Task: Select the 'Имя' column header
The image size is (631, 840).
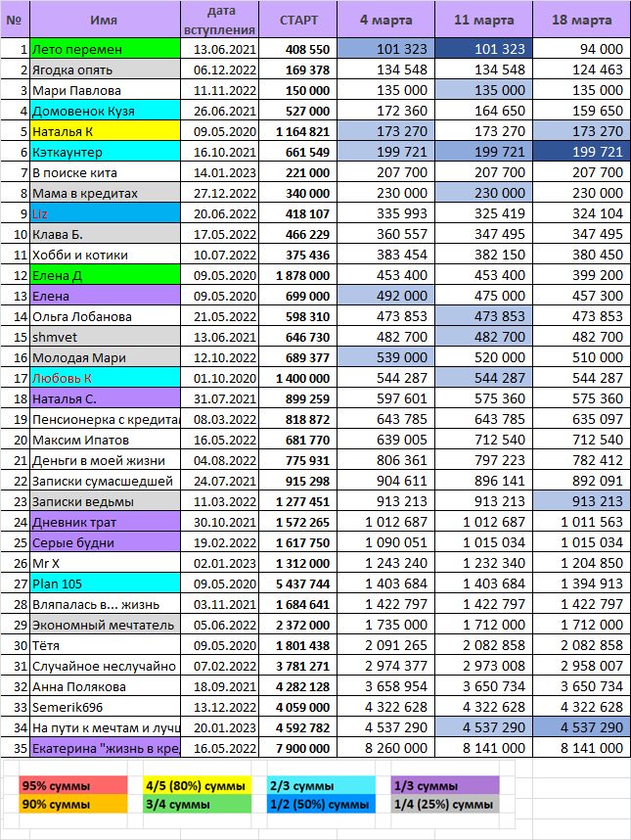Action: [105, 20]
